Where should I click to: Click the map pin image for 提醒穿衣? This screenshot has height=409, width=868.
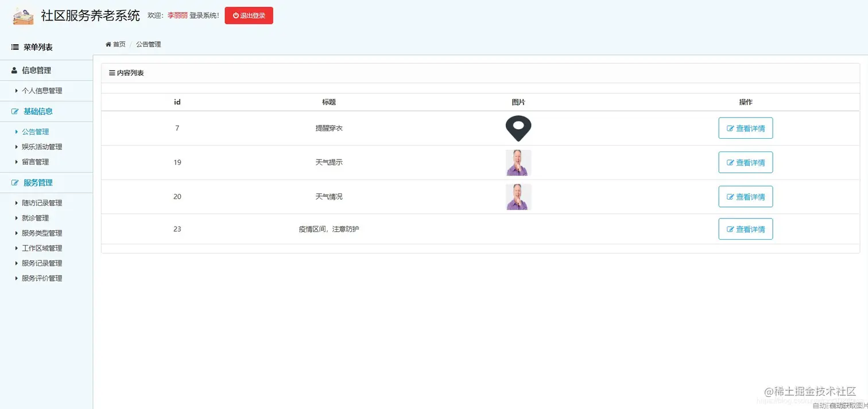click(x=518, y=128)
